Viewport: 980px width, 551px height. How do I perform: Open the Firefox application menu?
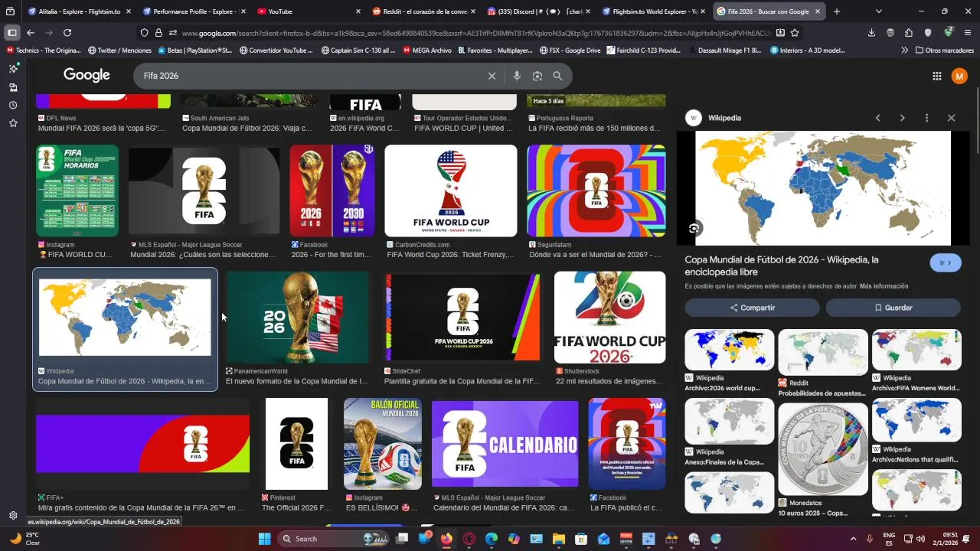(x=968, y=33)
